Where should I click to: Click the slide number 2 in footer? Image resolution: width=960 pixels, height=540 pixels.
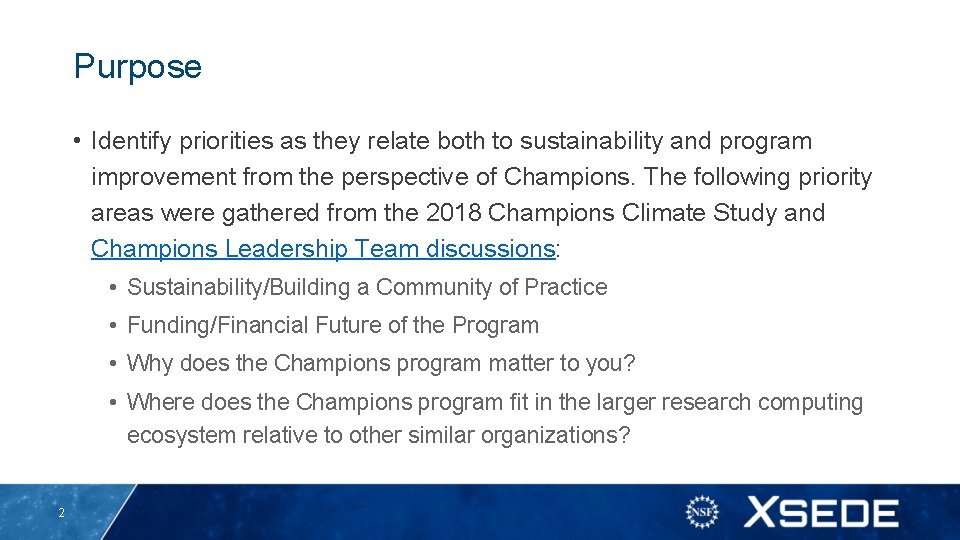[61, 513]
